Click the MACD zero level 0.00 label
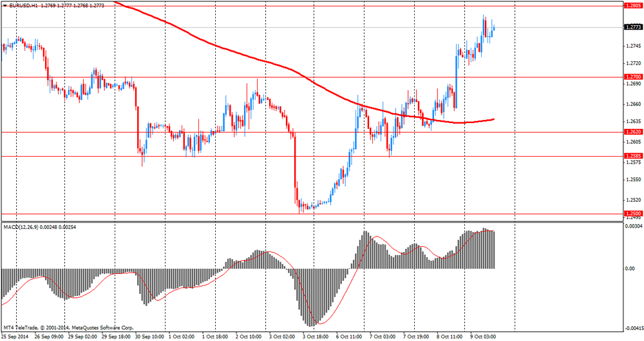644x341 pixels. [x=630, y=268]
